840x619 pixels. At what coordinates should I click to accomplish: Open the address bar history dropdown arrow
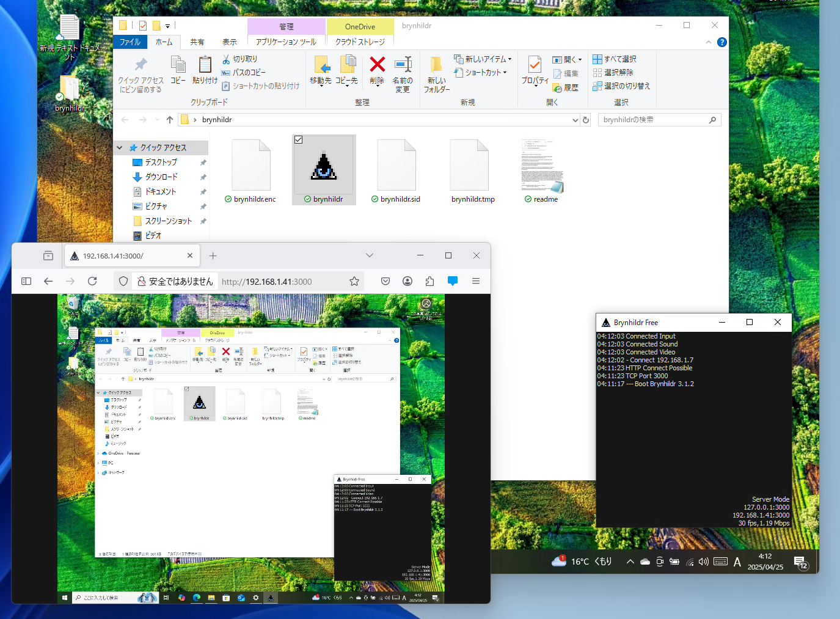(575, 120)
